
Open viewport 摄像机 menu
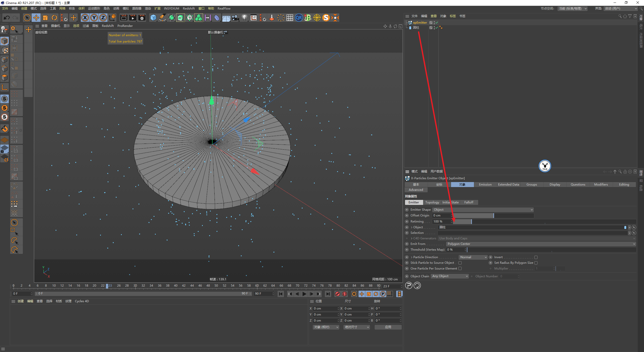click(x=55, y=26)
